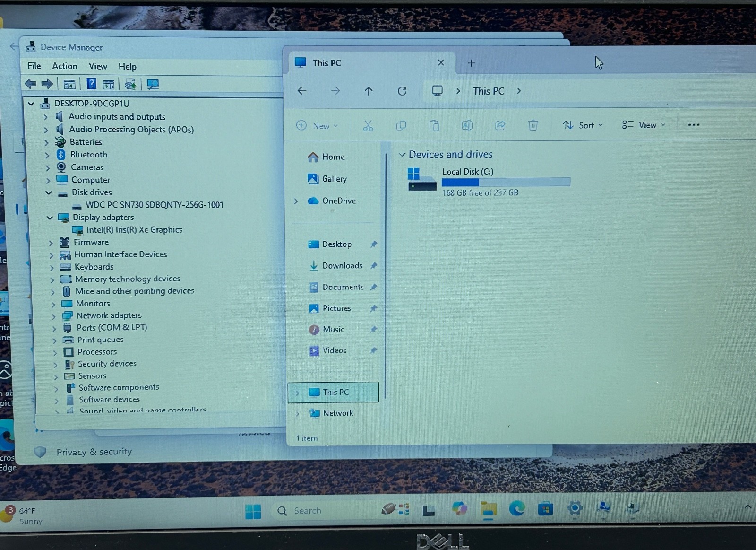Click the monitor icon in the address bar
This screenshot has height=550, width=756.
(x=438, y=91)
